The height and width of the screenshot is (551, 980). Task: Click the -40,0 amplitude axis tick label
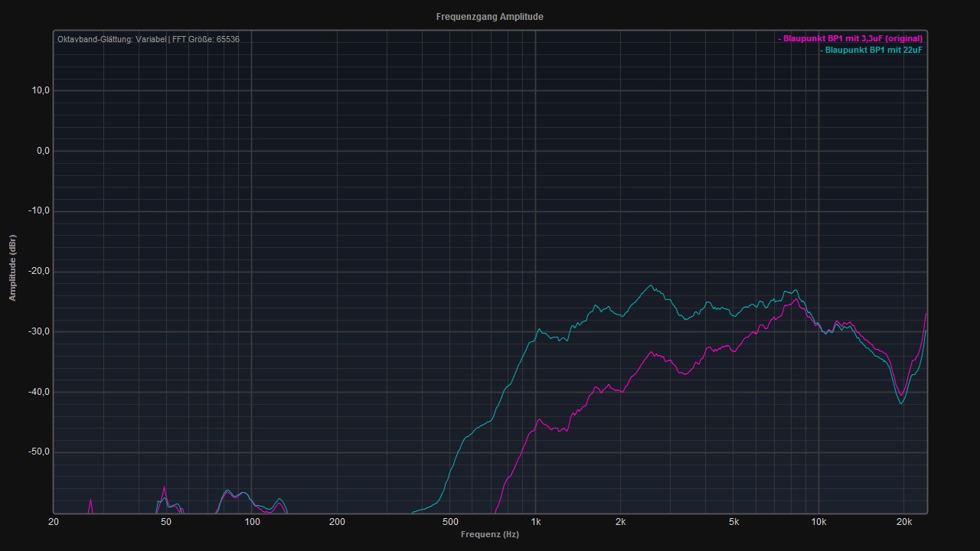[39, 392]
